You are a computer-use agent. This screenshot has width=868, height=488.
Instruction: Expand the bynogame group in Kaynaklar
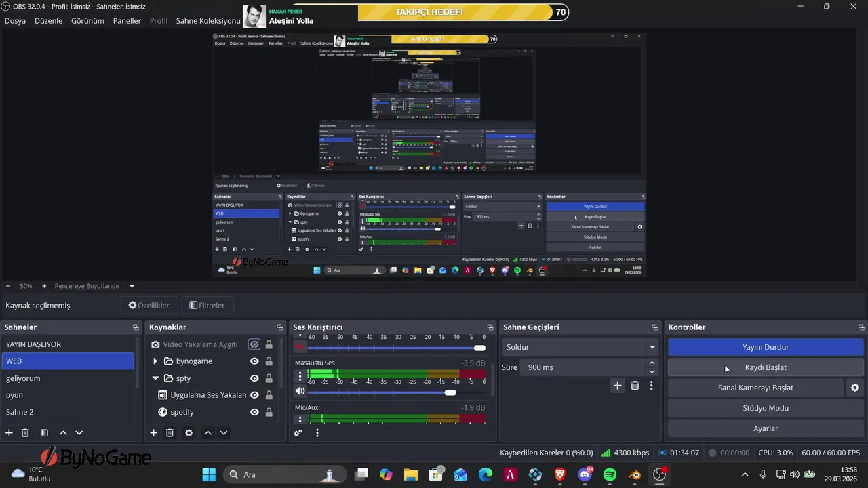(155, 361)
